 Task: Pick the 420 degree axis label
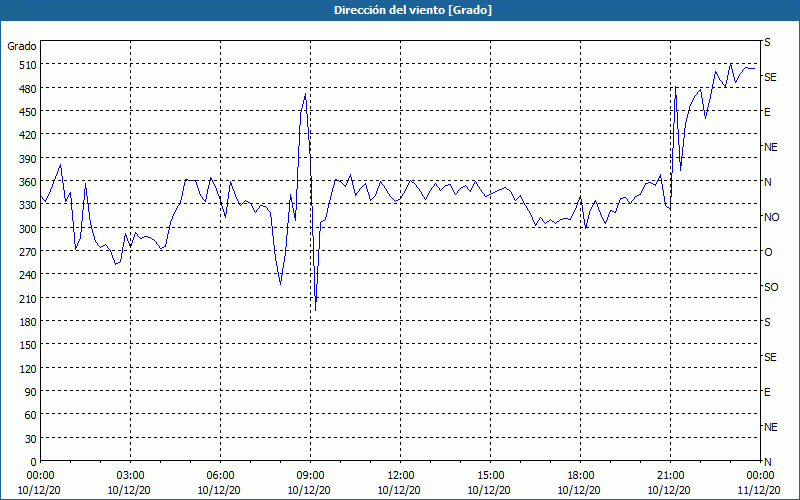click(x=28, y=135)
